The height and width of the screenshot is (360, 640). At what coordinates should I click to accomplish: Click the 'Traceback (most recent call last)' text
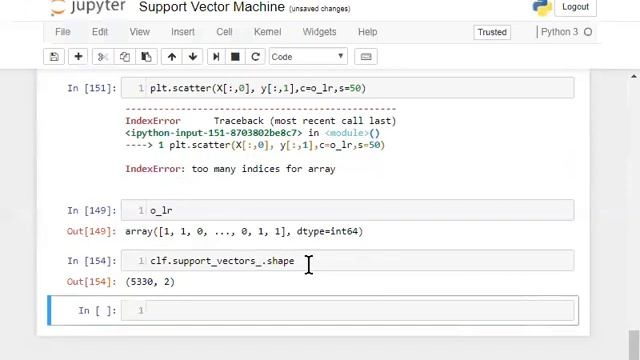point(305,121)
